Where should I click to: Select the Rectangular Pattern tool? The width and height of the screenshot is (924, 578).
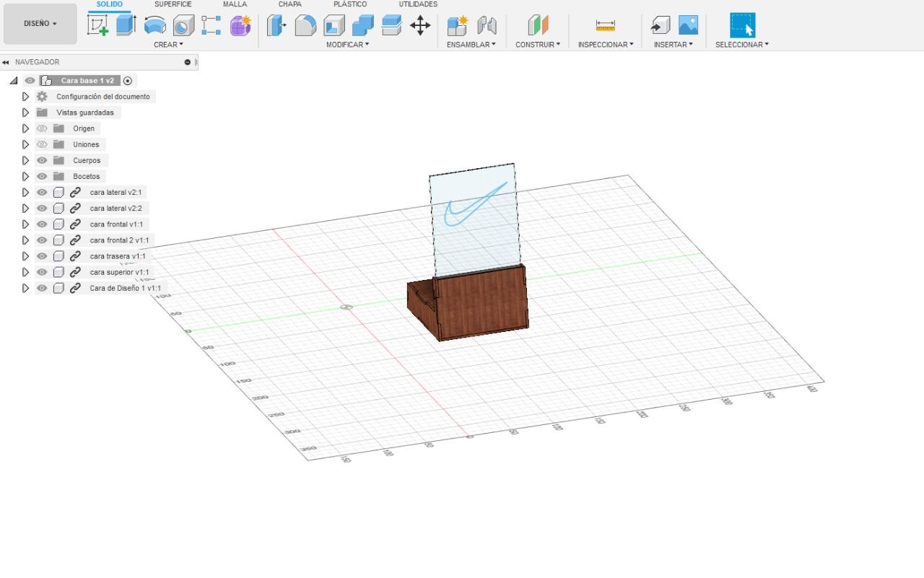click(212, 26)
